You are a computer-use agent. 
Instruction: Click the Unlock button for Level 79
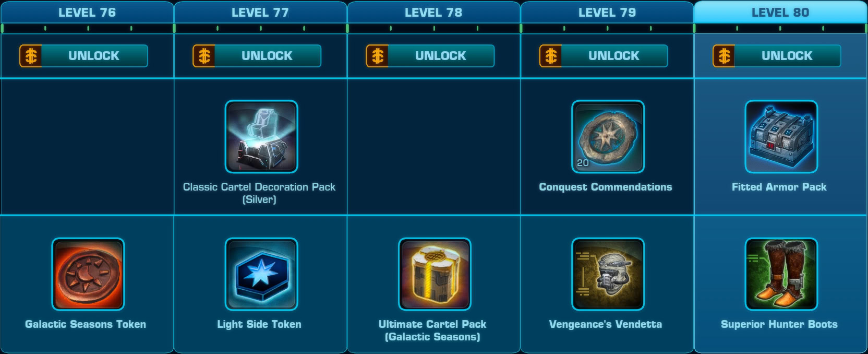[603, 56]
